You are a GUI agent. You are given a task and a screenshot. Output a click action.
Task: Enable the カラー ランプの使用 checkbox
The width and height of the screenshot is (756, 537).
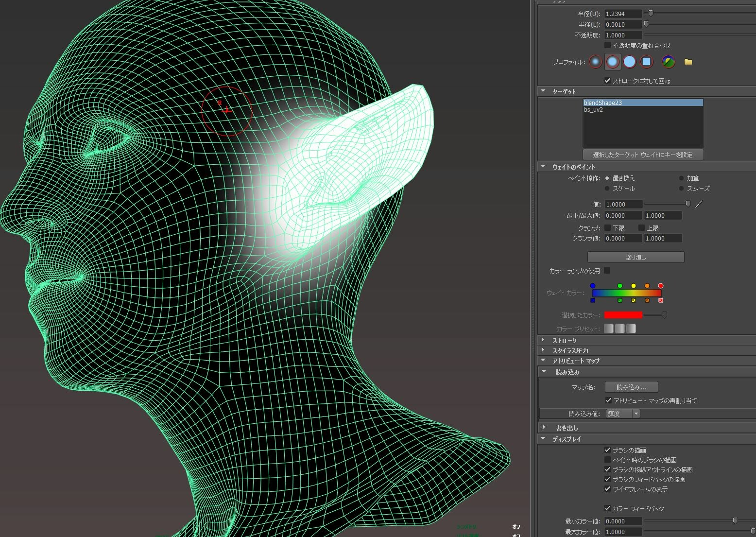tap(608, 270)
